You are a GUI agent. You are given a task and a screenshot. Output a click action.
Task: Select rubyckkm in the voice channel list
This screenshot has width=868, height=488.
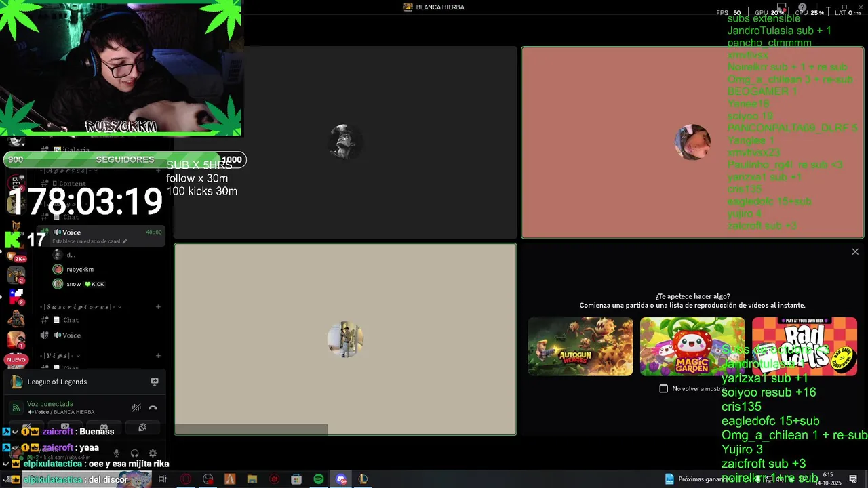pos(80,269)
